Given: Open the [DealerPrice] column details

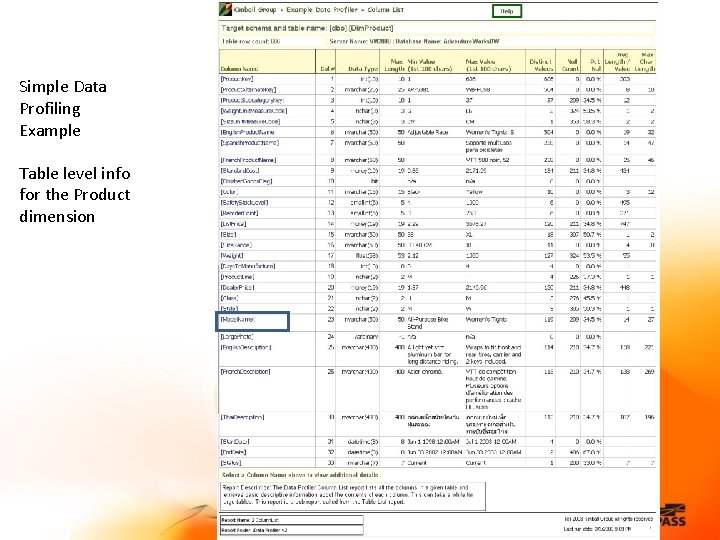Looking at the screenshot, I should coord(237,287).
